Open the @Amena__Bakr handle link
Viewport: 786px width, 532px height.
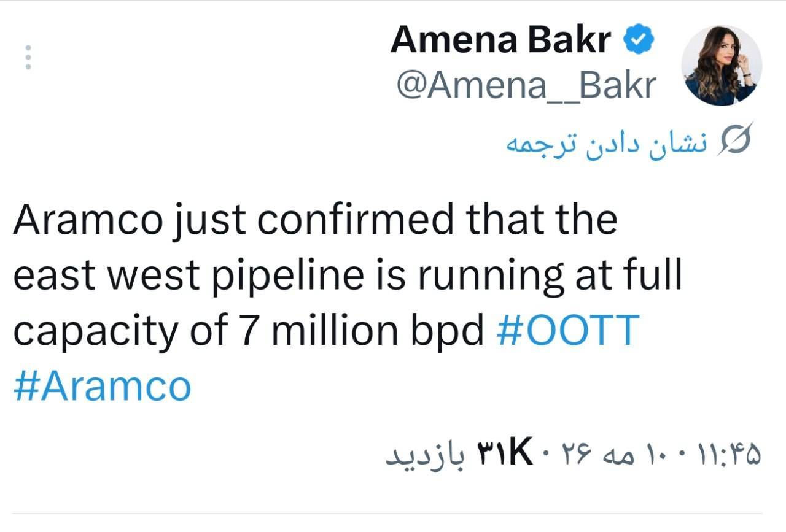click(526, 85)
